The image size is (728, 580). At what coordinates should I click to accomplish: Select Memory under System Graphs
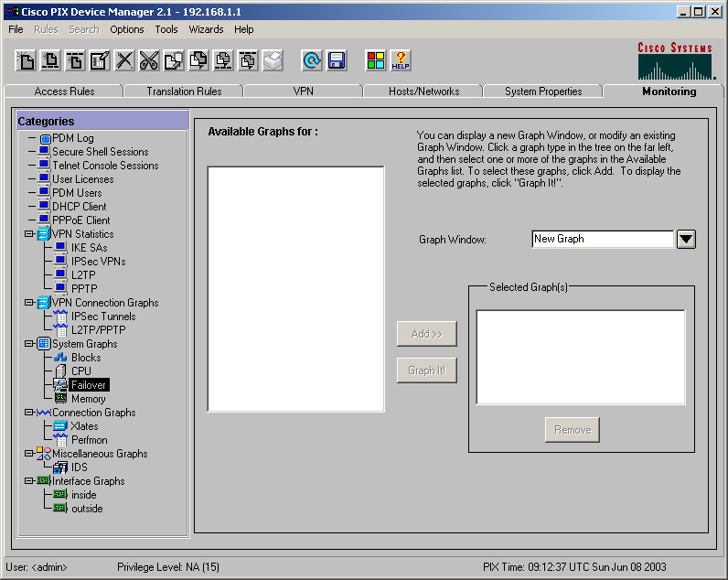click(88, 399)
